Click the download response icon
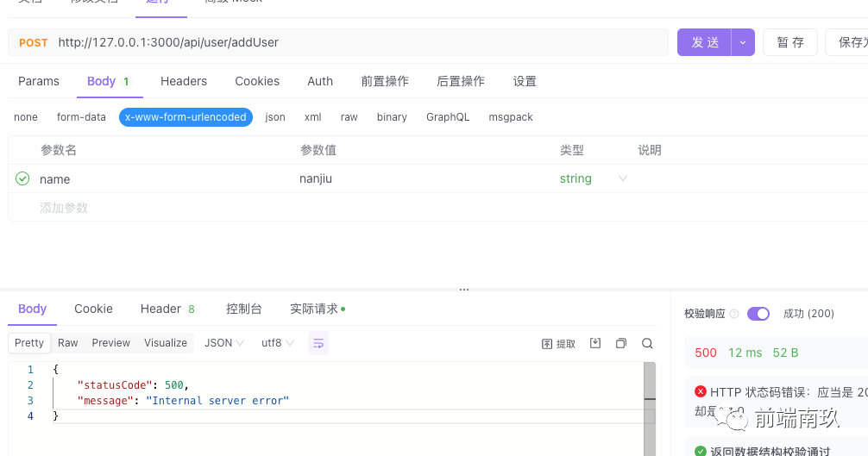The height and width of the screenshot is (456, 868). tap(595, 343)
